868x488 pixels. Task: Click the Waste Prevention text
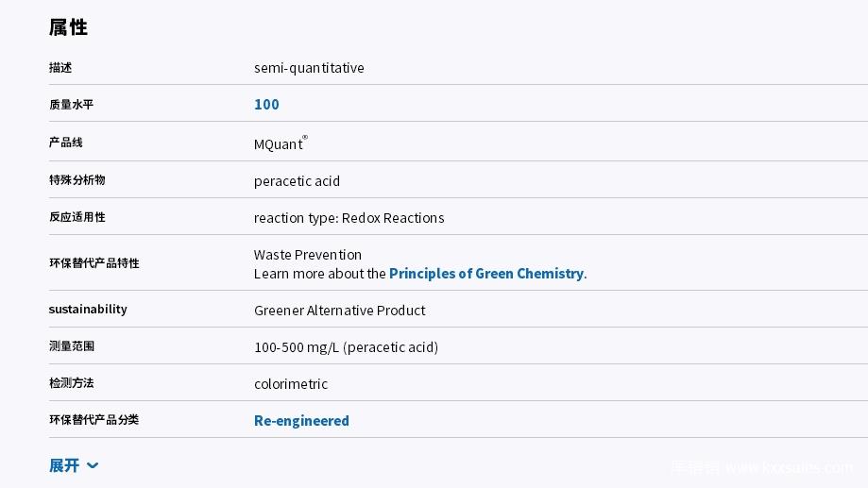307,255
